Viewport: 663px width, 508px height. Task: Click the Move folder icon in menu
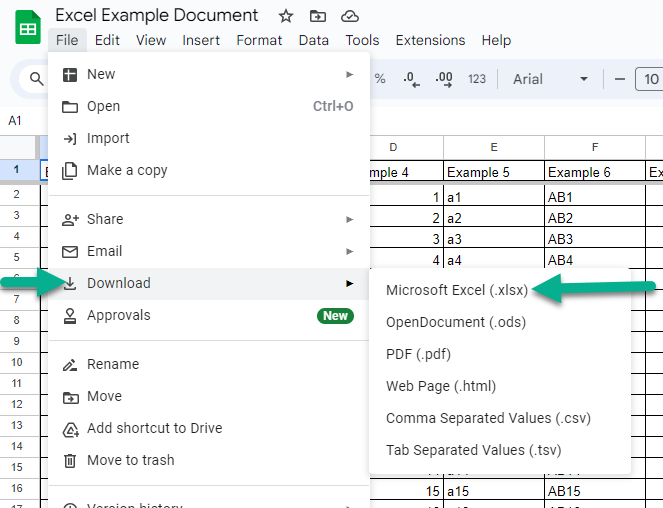click(x=70, y=397)
